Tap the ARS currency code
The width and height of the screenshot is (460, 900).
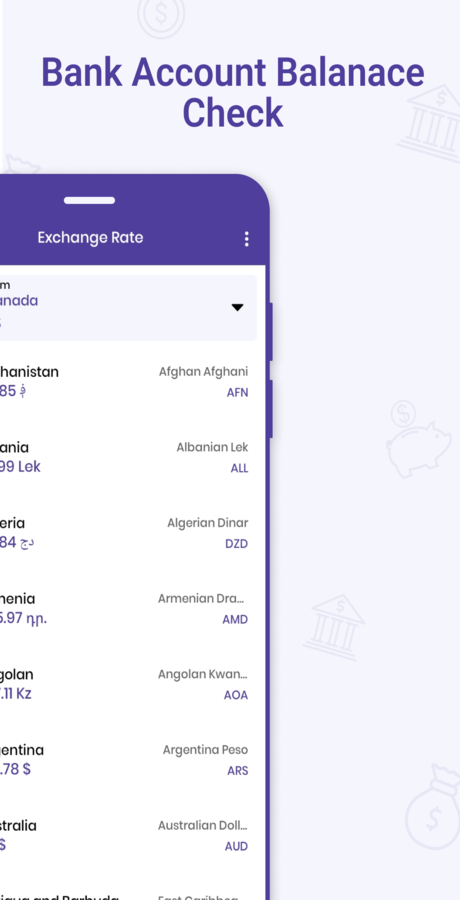[x=238, y=771]
